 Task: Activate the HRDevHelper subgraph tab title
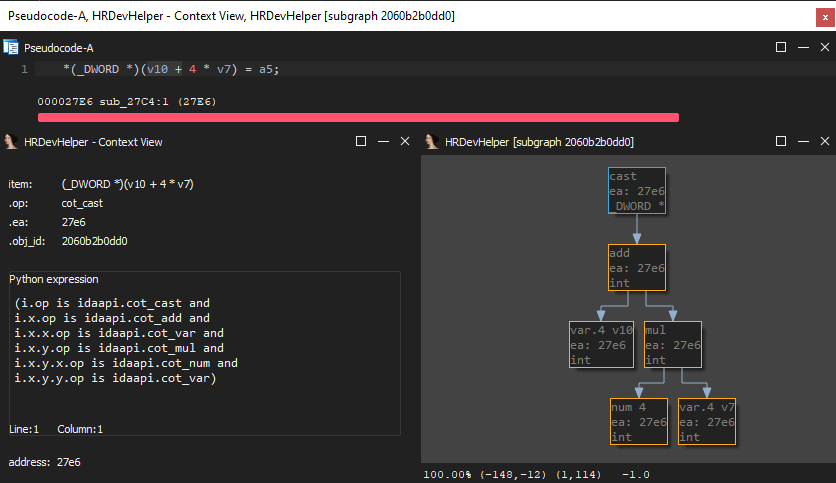[539, 142]
